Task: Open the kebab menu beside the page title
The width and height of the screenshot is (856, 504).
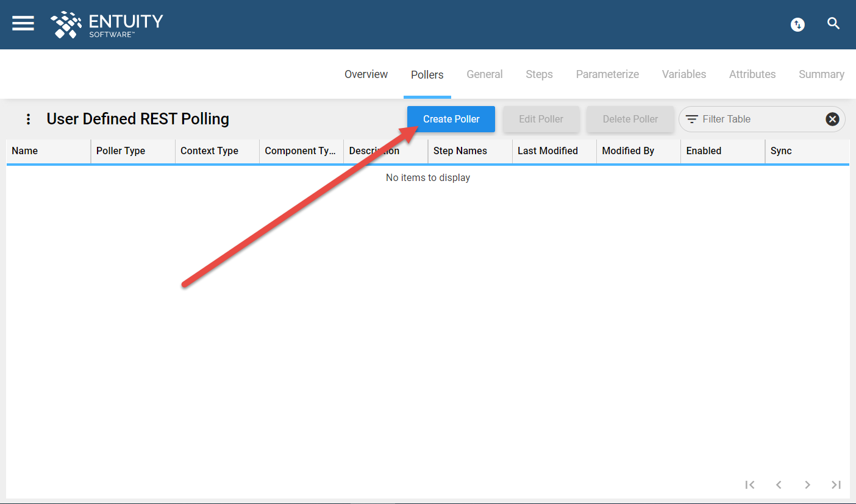Action: point(28,119)
